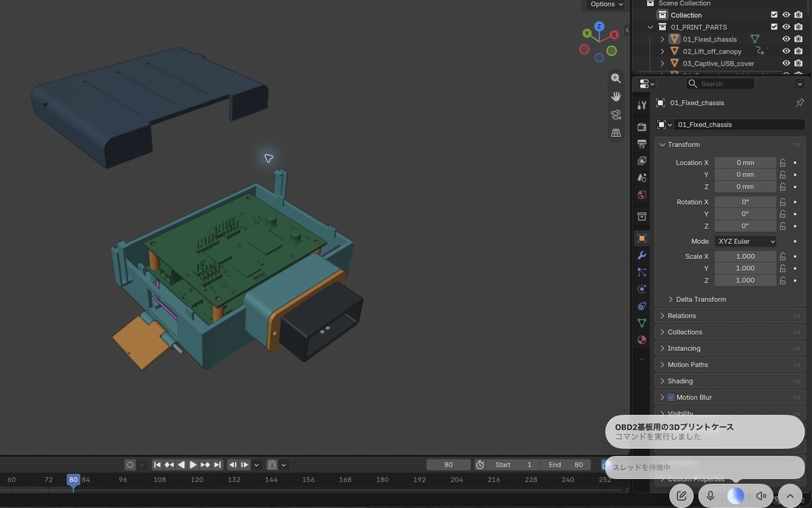This screenshot has height=508, width=812.
Task: Hide 03_Captive_USB_cover with its eye icon
Action: click(786, 64)
